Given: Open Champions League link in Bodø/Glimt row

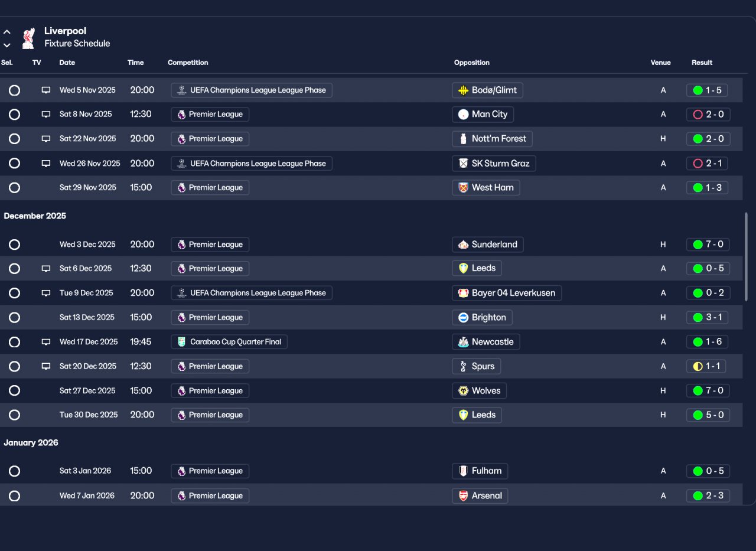Looking at the screenshot, I should pos(252,90).
